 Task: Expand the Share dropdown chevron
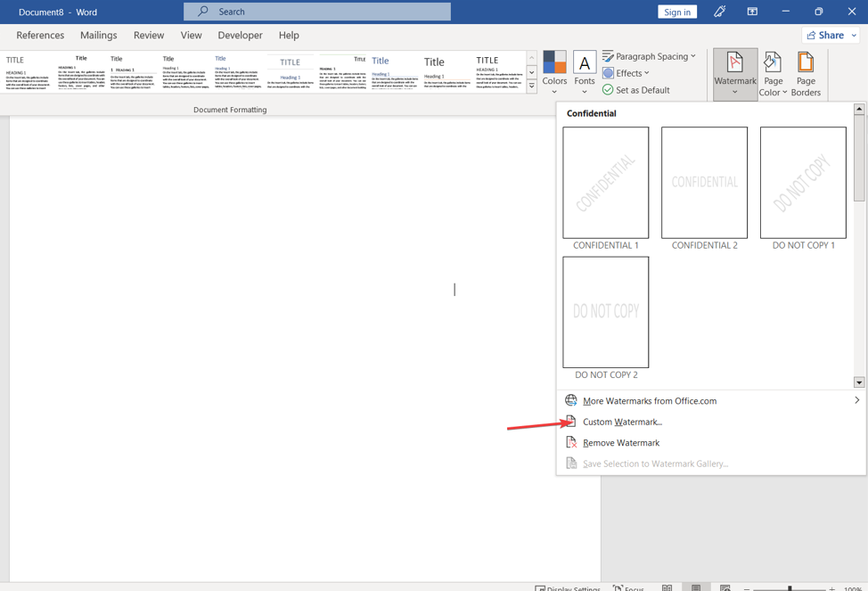[854, 35]
